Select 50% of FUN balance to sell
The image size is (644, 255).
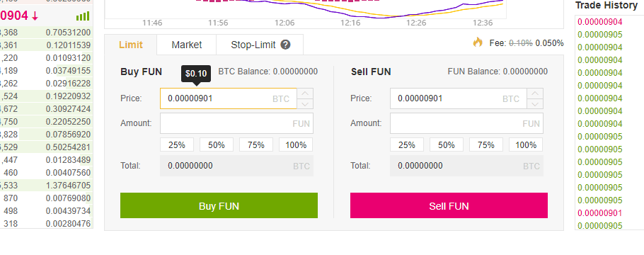[447, 144]
